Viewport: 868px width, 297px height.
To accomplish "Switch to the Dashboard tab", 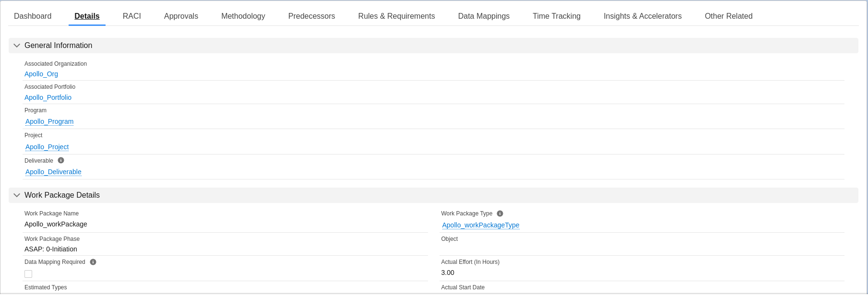I will [33, 16].
